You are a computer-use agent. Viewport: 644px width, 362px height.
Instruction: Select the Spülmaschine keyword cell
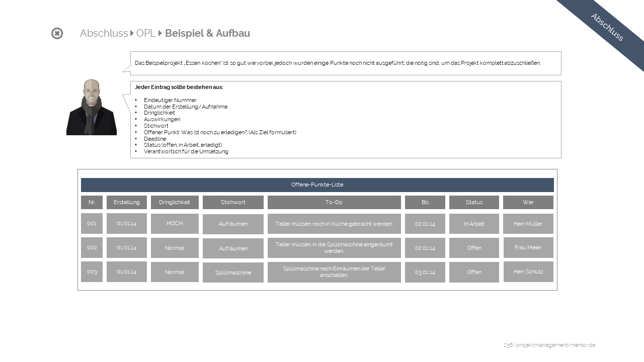tap(233, 273)
